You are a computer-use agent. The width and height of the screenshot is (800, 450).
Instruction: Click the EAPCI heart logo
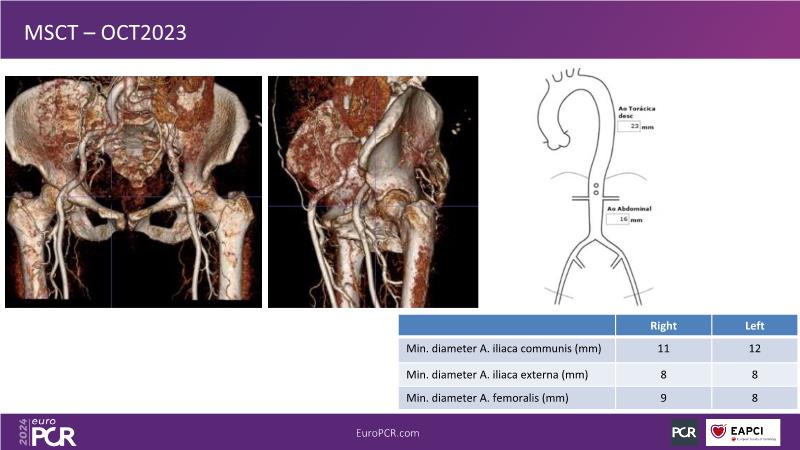(743, 432)
